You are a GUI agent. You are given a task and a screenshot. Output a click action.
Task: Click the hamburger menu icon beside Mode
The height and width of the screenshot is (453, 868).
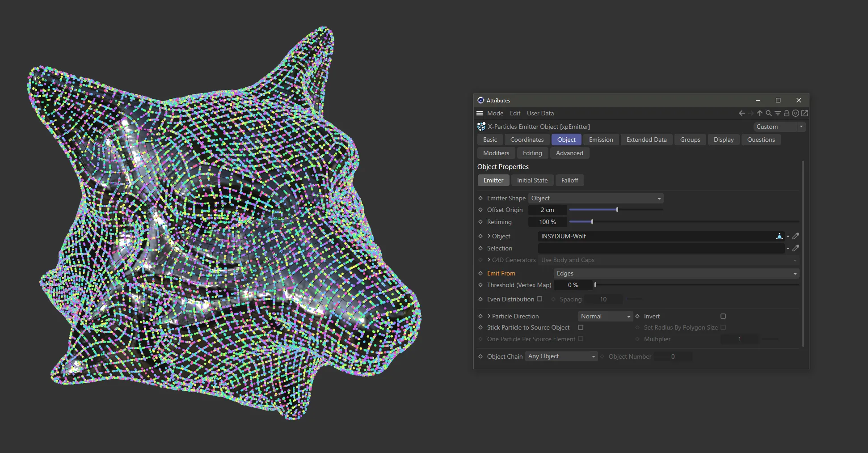[480, 113]
